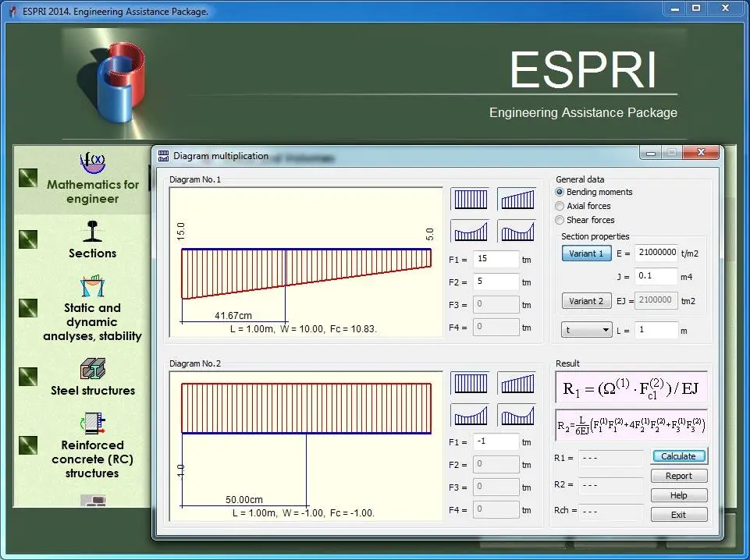Click the green square beside Sections
Image resolution: width=750 pixels, height=560 pixels.
(x=28, y=239)
